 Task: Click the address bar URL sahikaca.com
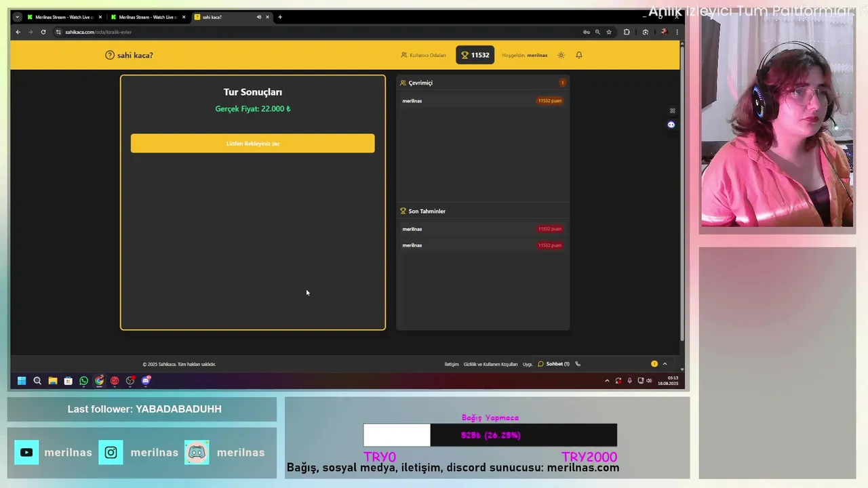[x=98, y=32]
